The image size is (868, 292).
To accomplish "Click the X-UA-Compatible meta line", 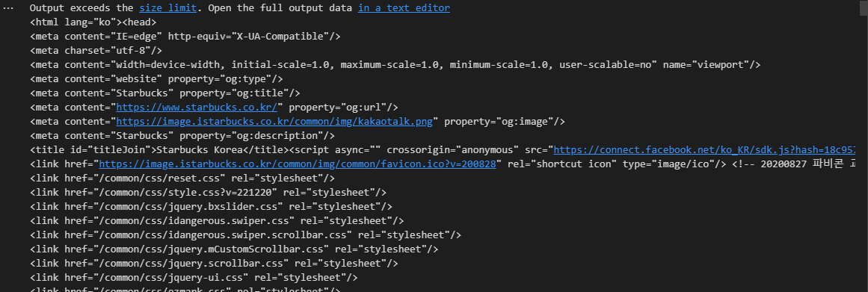I will tap(185, 37).
